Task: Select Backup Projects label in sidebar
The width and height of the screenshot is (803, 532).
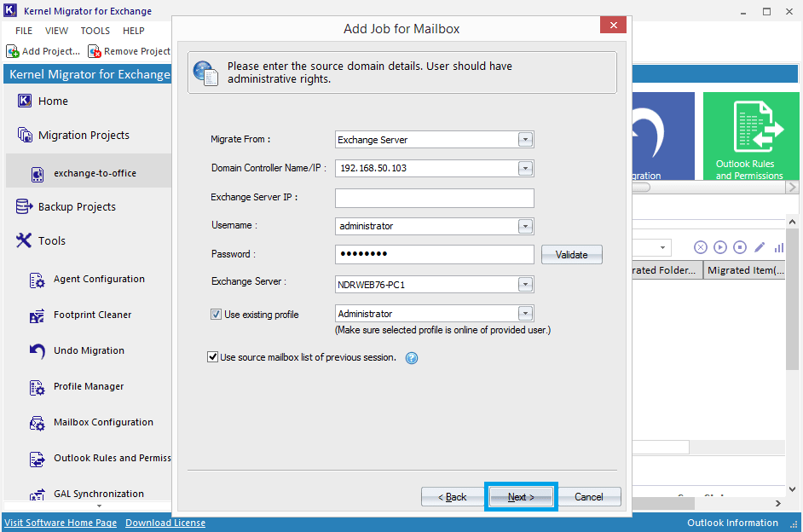Action: [x=77, y=207]
